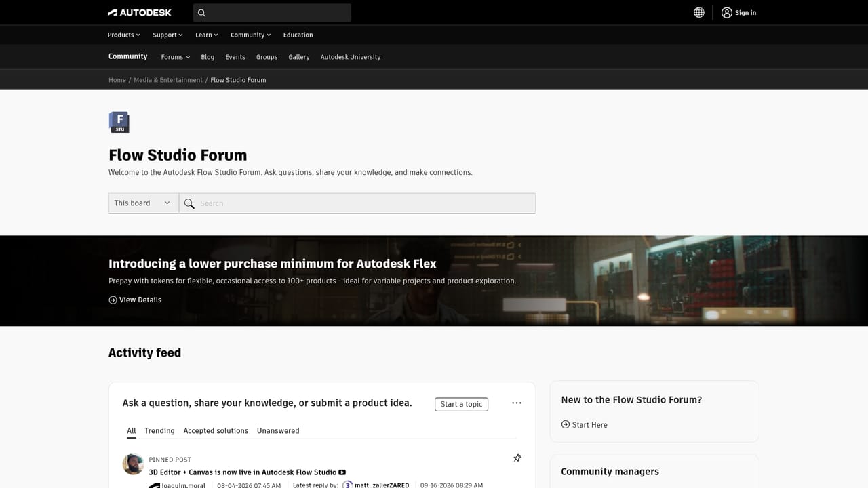Switch to Accepted solutions tab
Viewport: 868px width, 488px height.
[x=216, y=431]
